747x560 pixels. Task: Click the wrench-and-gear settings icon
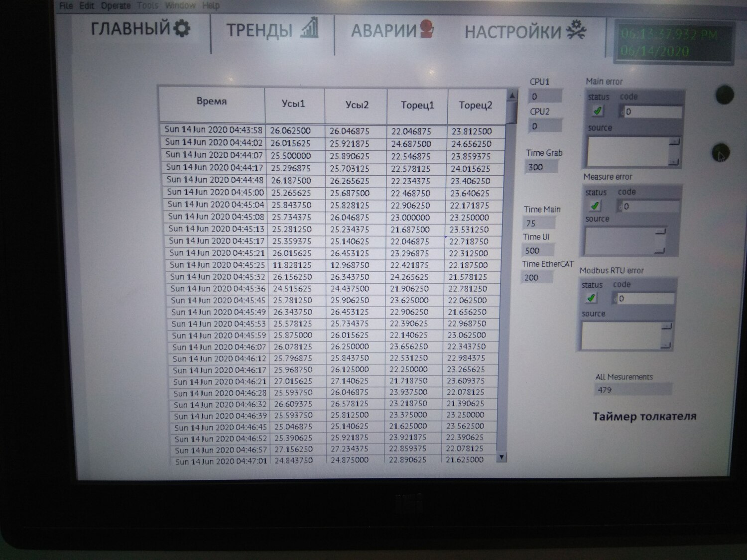577,30
